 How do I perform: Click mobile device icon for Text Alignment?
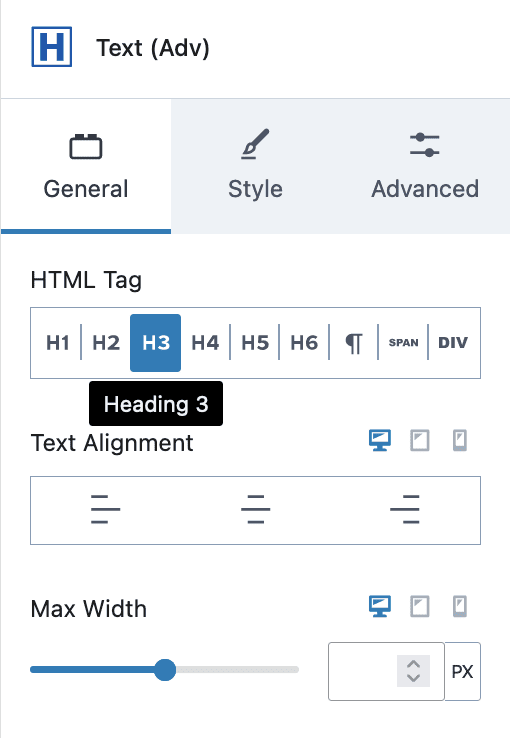click(460, 441)
